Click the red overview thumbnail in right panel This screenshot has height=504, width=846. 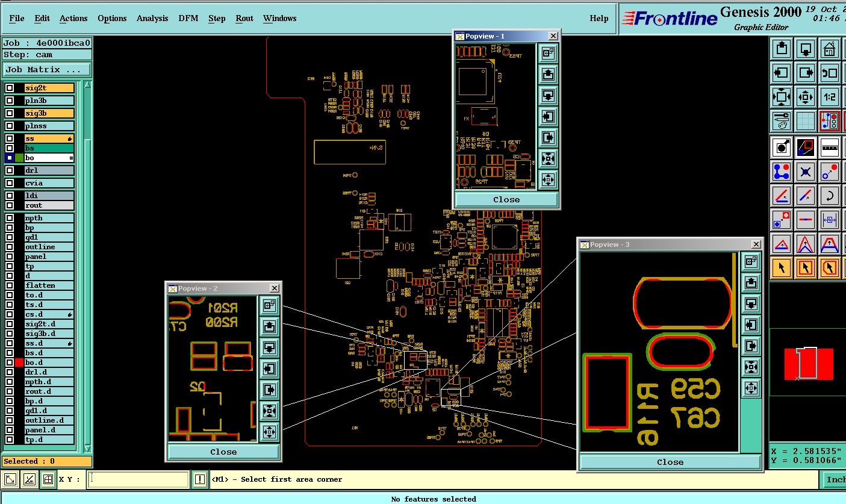[x=809, y=364]
